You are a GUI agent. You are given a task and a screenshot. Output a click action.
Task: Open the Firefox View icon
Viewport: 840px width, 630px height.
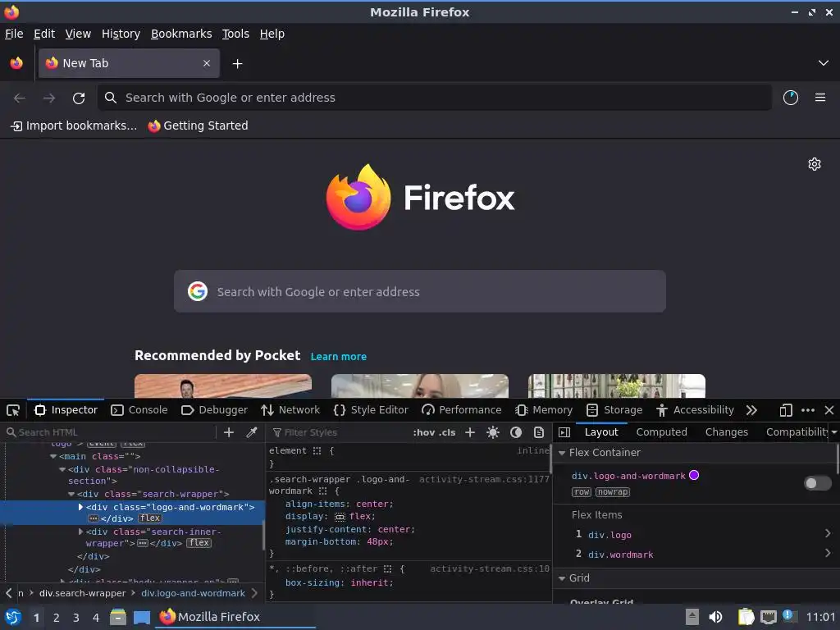(16, 63)
